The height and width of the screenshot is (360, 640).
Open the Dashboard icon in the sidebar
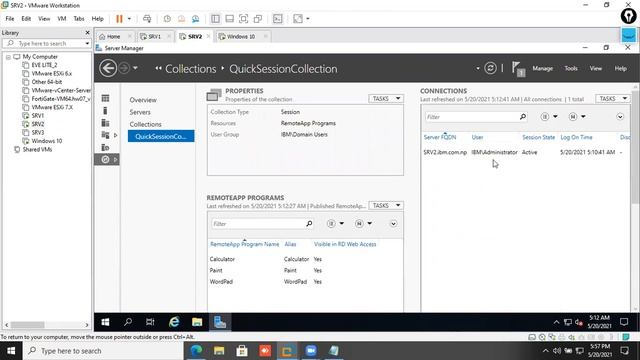click(x=105, y=98)
